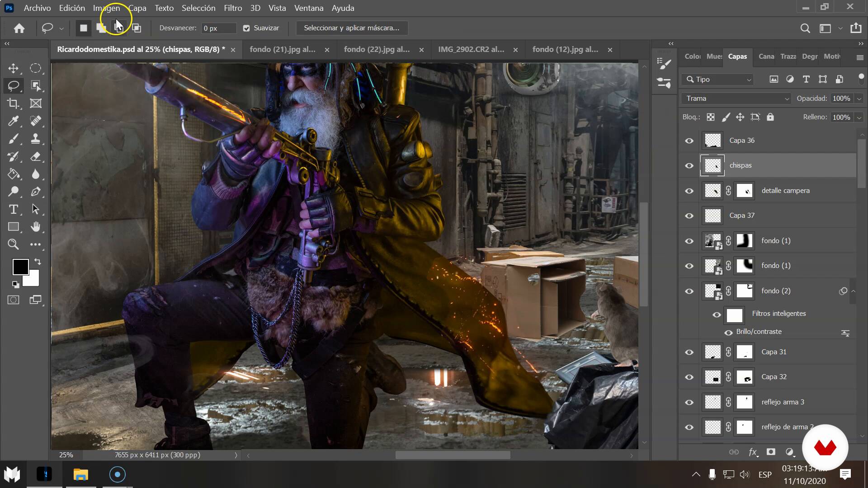Hide the chispas layer

689,165
